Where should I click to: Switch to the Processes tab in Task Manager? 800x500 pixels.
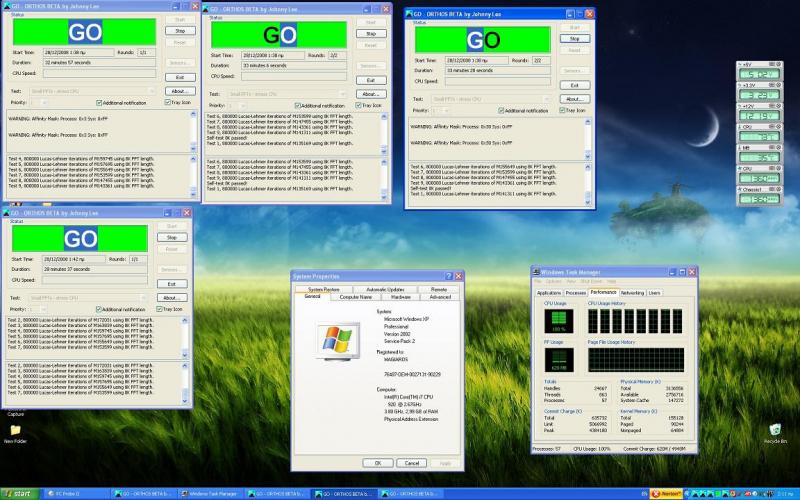coord(576,293)
